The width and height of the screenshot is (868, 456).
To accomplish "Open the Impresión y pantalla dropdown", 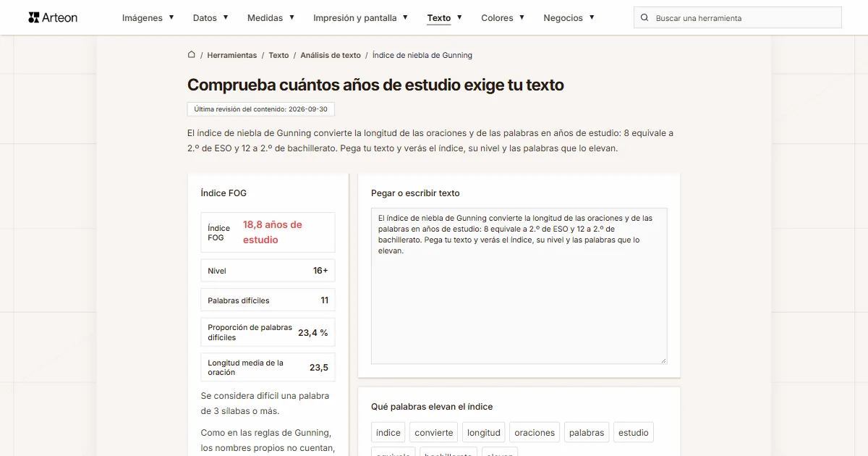I will coord(360,18).
